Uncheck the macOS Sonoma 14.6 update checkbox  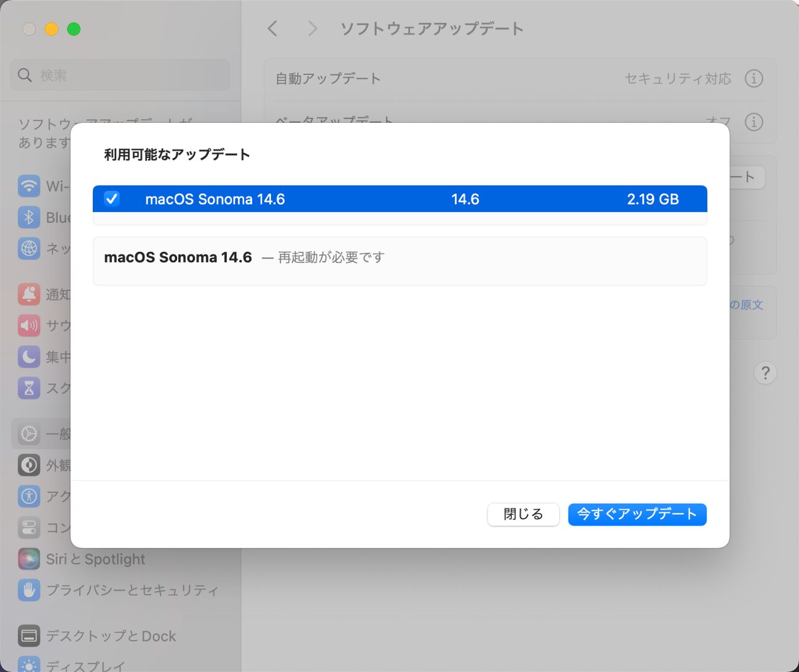click(111, 198)
